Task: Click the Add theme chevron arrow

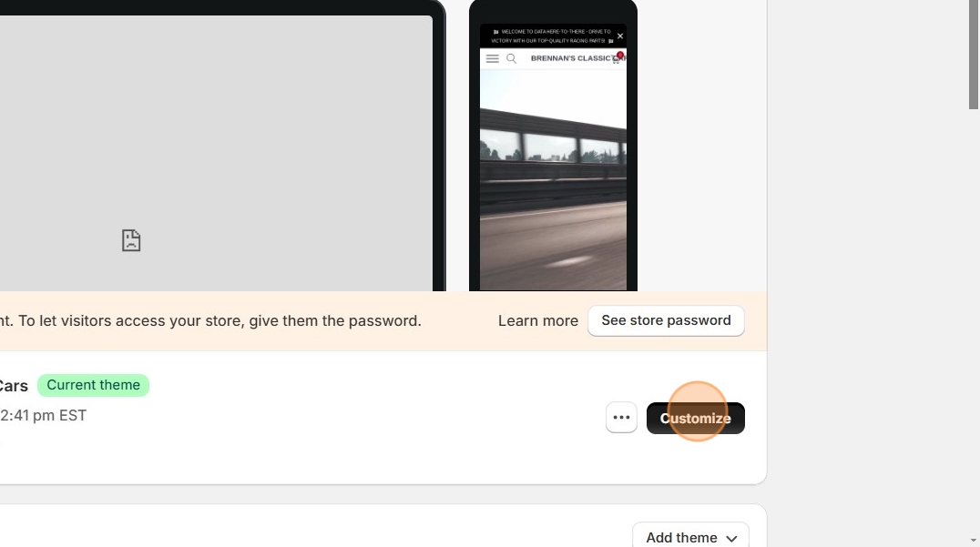Action: [x=731, y=538]
